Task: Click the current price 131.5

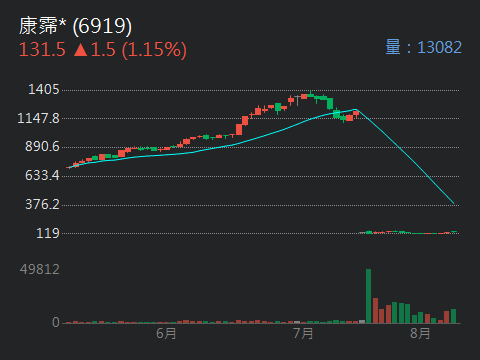Action: click(x=42, y=50)
